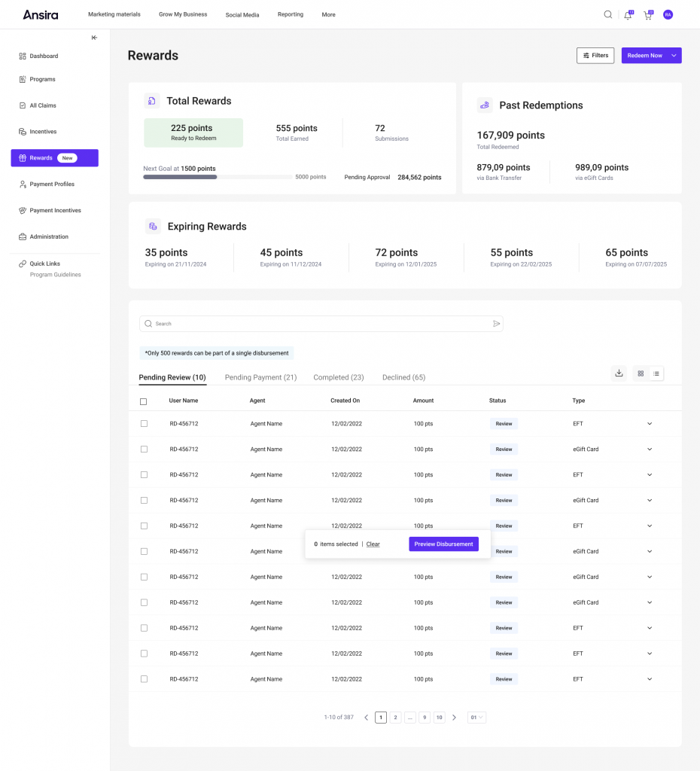Click the Preview Disbursement button
The image size is (700, 771).
click(443, 544)
